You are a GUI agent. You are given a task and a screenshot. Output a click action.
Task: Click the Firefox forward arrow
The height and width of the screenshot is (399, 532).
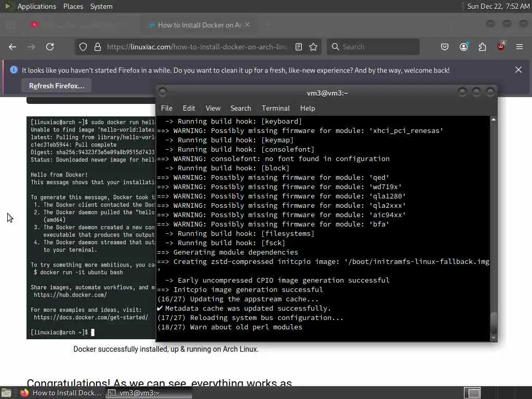tap(31, 47)
